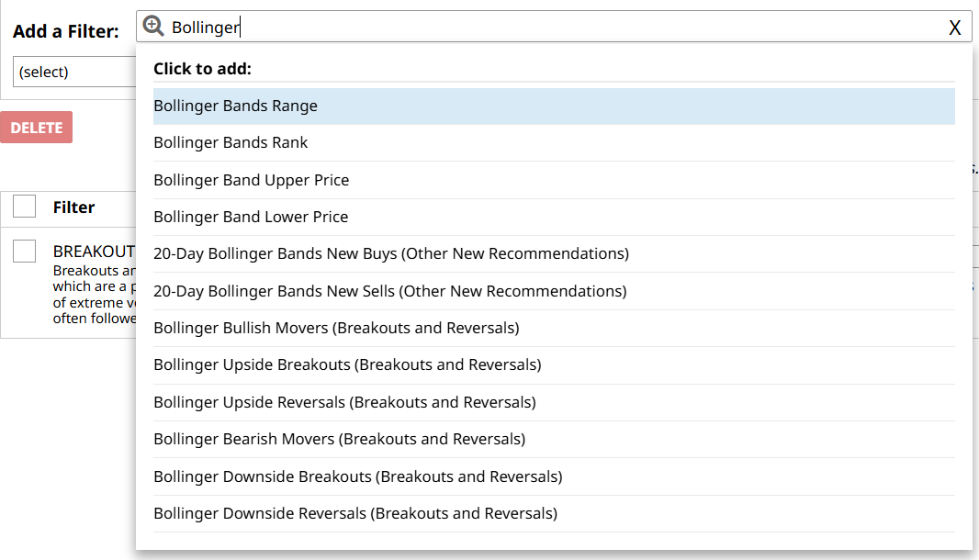This screenshot has height=560, width=979.
Task: Click the magnifier search icon
Action: [153, 27]
